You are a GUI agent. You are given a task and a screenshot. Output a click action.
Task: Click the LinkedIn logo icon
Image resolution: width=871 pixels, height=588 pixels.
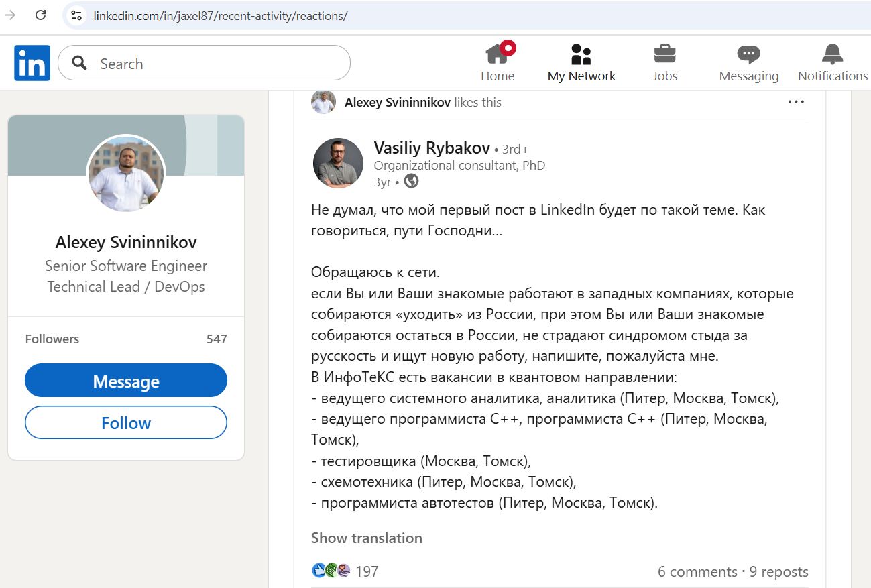coord(32,63)
